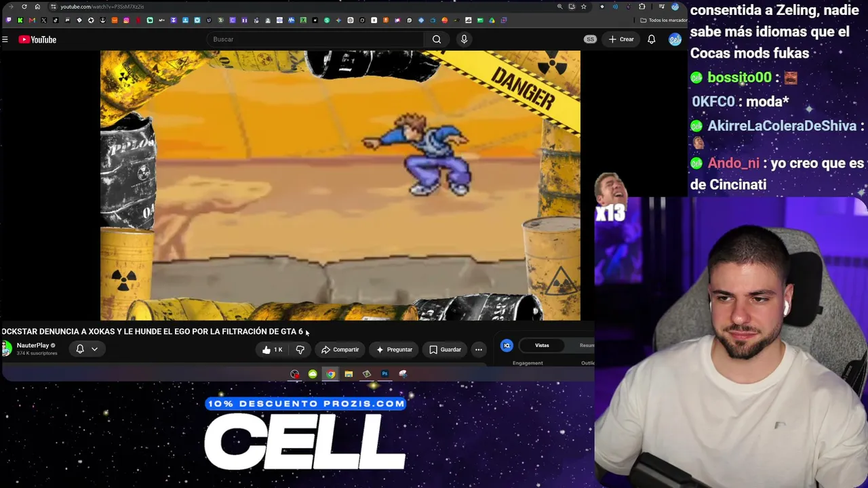Image resolution: width=868 pixels, height=488 pixels.
Task: Open the YouTube guide hamburger menu
Action: click(5, 39)
